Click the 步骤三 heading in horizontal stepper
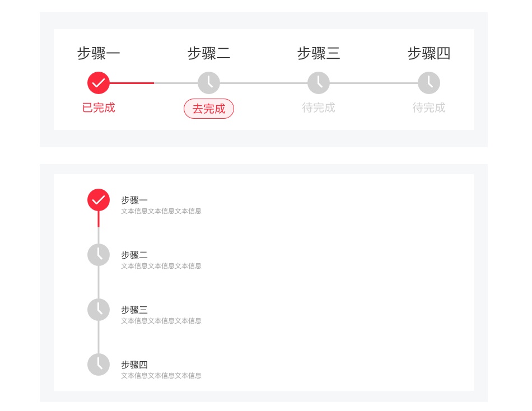 [x=319, y=53]
